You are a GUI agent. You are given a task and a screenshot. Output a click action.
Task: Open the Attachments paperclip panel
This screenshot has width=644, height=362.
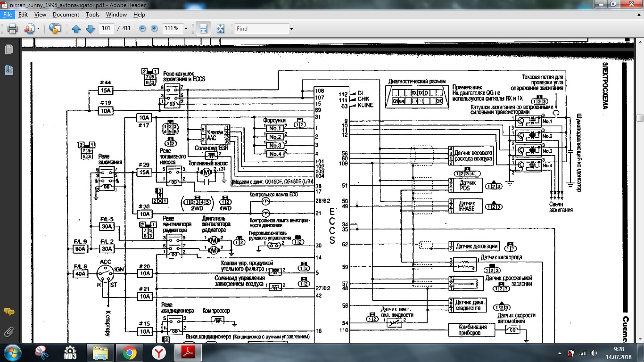8,332
